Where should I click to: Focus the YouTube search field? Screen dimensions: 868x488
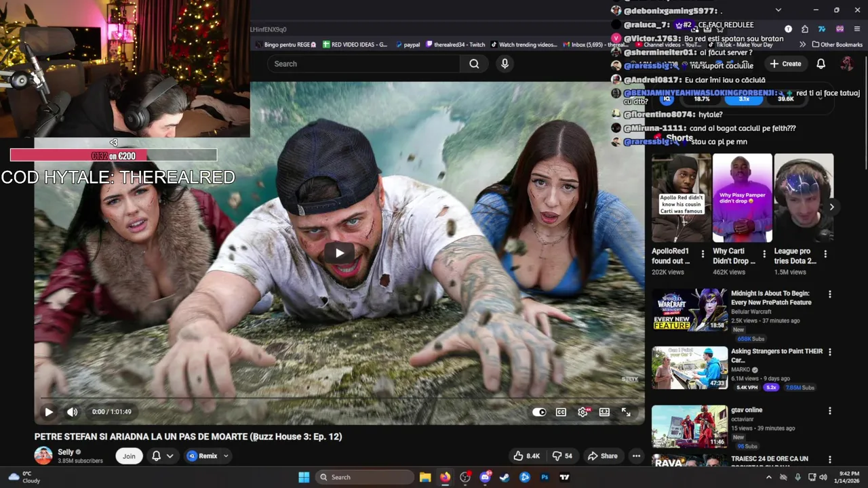pos(364,64)
